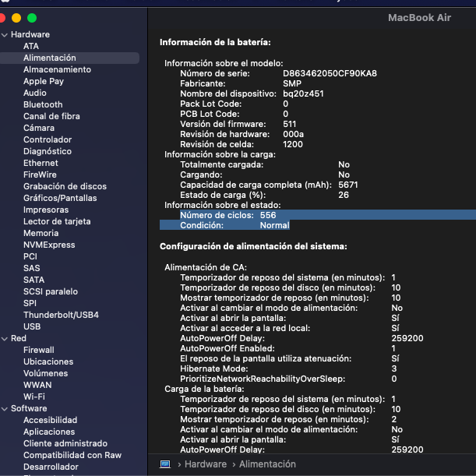The height and width of the screenshot is (476, 476).
Task: Select the Memoria sidebar item
Action: 41,233
